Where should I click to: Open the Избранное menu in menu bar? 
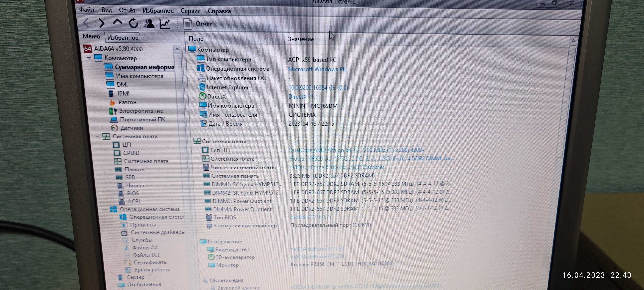(158, 11)
